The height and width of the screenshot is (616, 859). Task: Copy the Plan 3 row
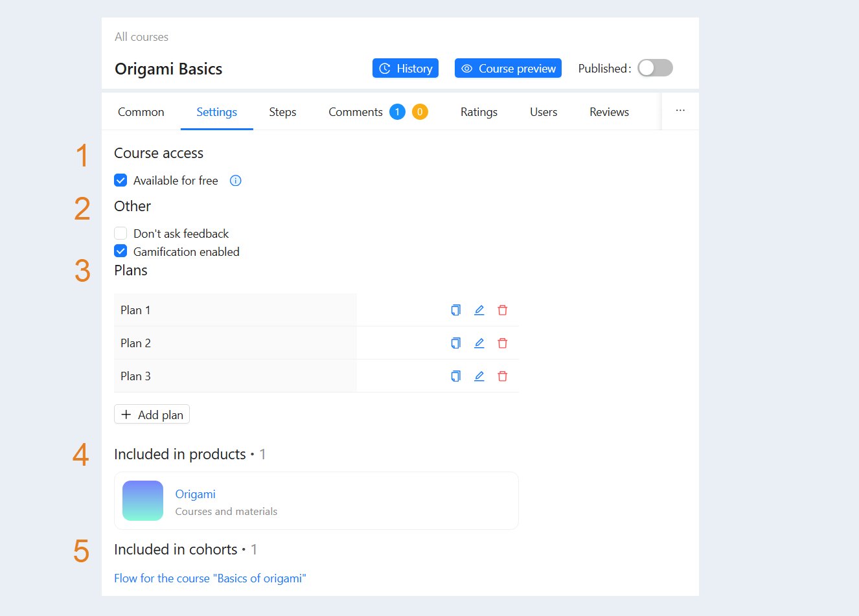pyautogui.click(x=456, y=376)
